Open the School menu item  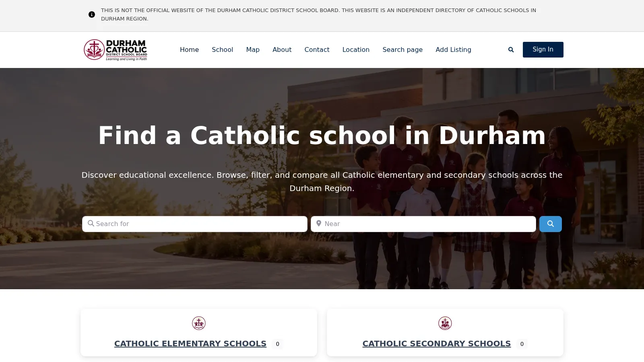pos(222,49)
